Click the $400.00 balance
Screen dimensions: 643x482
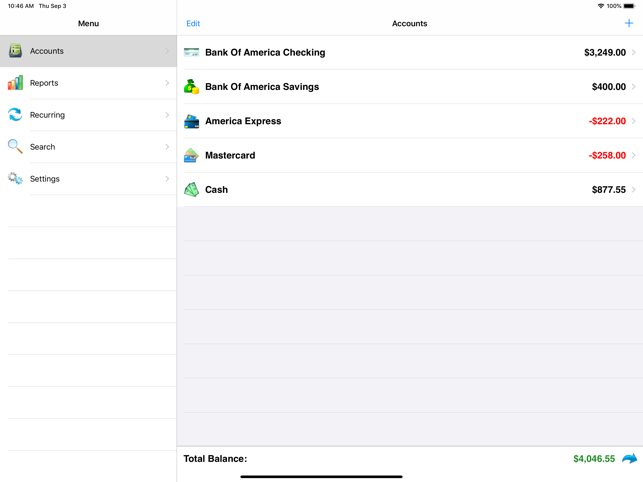609,87
